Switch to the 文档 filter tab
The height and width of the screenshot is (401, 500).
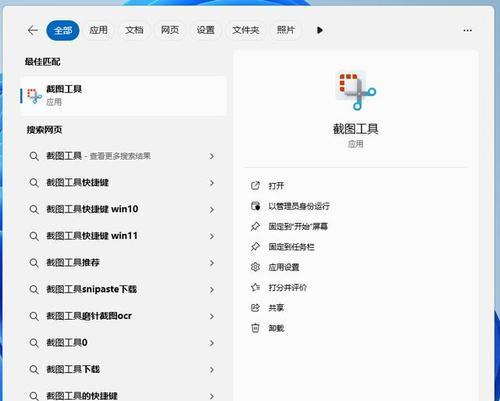point(134,30)
